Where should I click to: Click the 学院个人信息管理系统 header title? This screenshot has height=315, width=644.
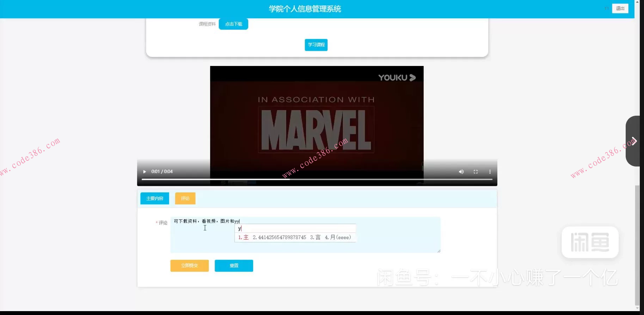point(305,9)
